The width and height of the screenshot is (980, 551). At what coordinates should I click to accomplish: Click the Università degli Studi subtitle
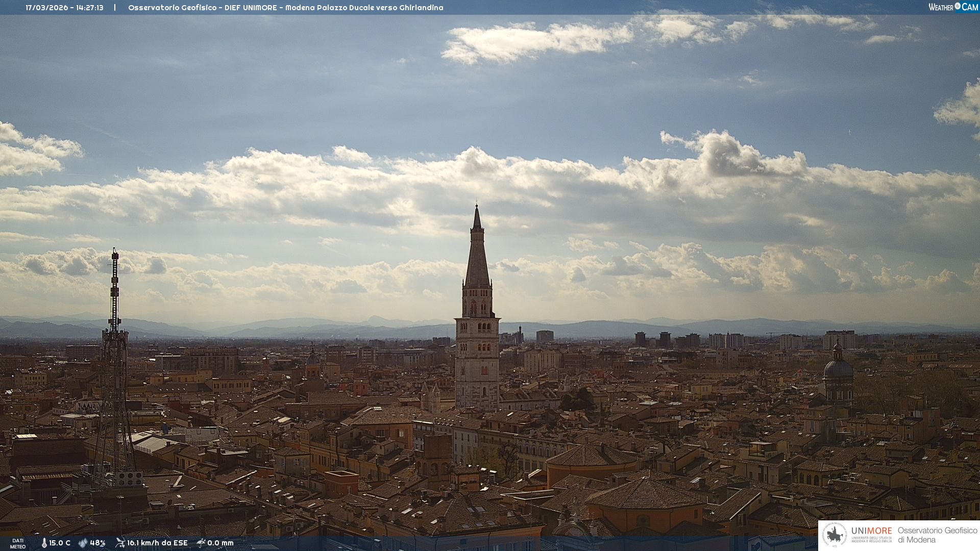(871, 539)
